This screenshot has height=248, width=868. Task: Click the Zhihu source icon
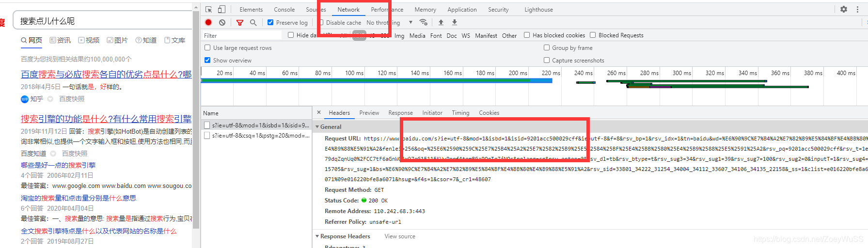pyautogui.click(x=25, y=99)
